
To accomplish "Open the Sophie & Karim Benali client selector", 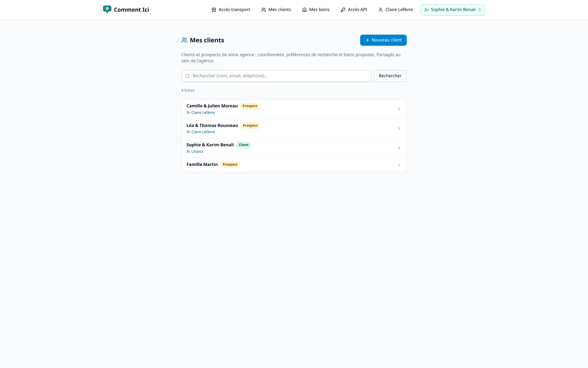I will pos(453,10).
